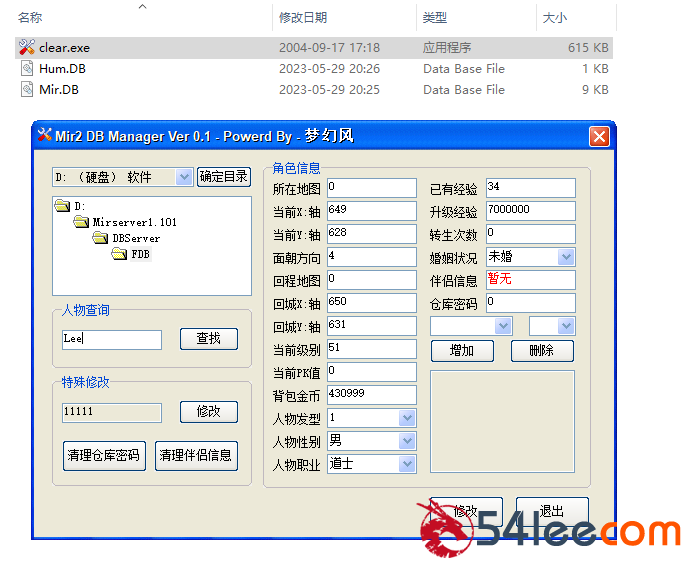Image resolution: width=689 pixels, height=568 pixels.
Task: Select the Mirserver1.101 folder
Action: [x=81, y=222]
